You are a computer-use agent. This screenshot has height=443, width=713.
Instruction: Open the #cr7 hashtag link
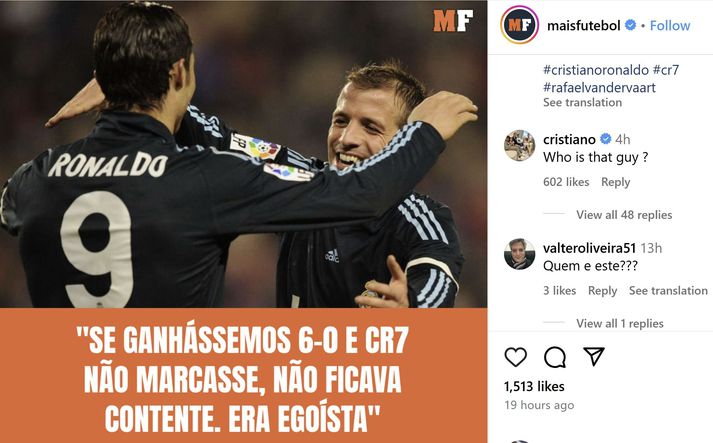pos(666,70)
